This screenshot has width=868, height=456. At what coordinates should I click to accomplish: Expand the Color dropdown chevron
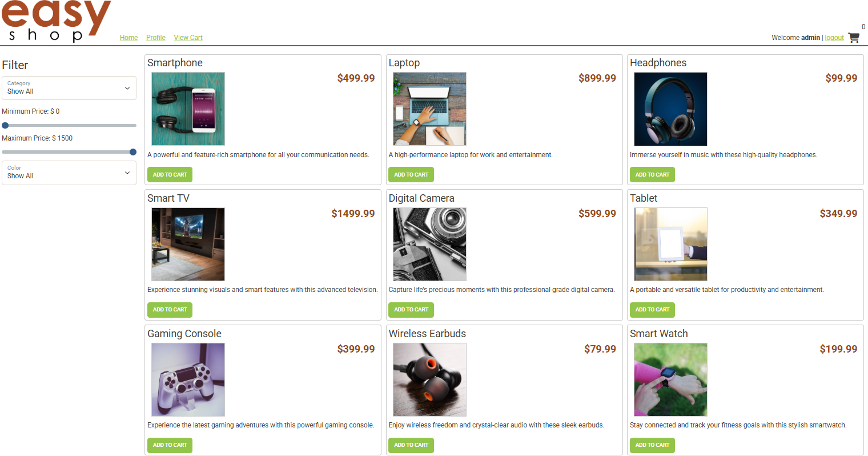tap(127, 173)
